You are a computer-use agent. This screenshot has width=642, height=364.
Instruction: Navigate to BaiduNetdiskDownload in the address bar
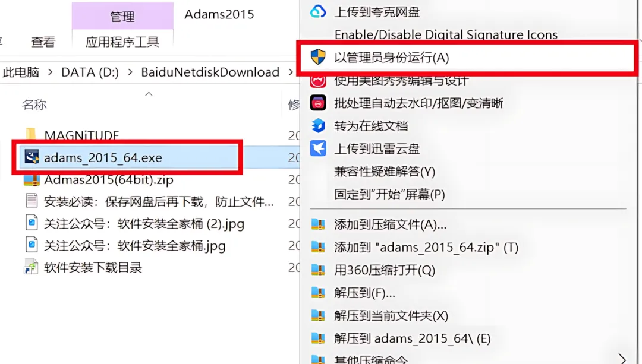coord(210,72)
